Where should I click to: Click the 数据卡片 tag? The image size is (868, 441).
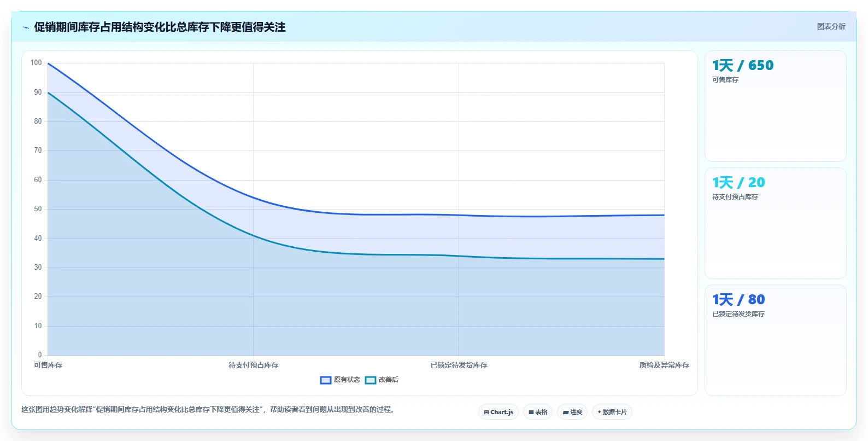612,412
